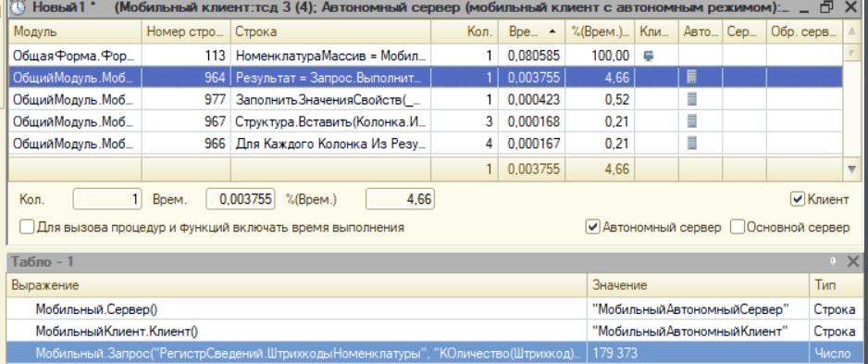Click the autonomous server icon in row 966

pyautogui.click(x=692, y=144)
